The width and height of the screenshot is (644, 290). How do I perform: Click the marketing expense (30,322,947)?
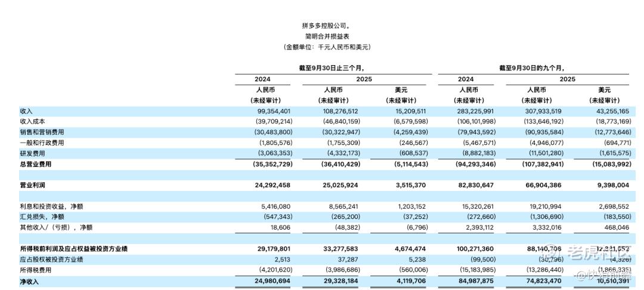pos(340,132)
